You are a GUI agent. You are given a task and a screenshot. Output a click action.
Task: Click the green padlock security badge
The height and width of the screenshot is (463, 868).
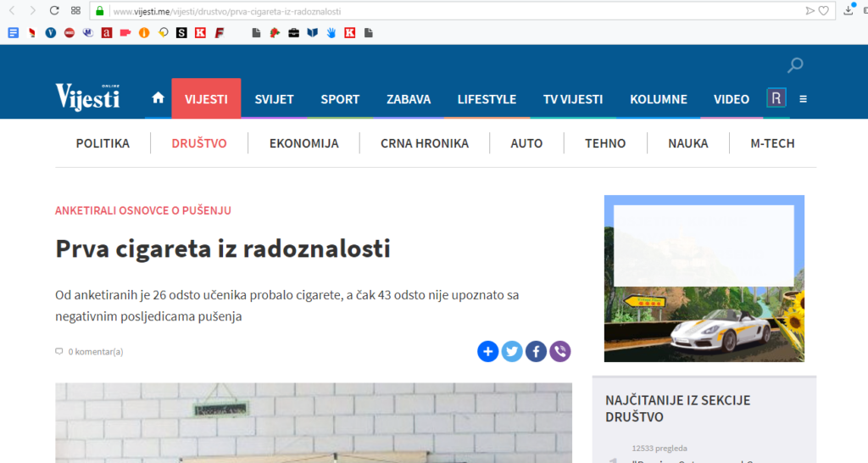[x=100, y=10]
